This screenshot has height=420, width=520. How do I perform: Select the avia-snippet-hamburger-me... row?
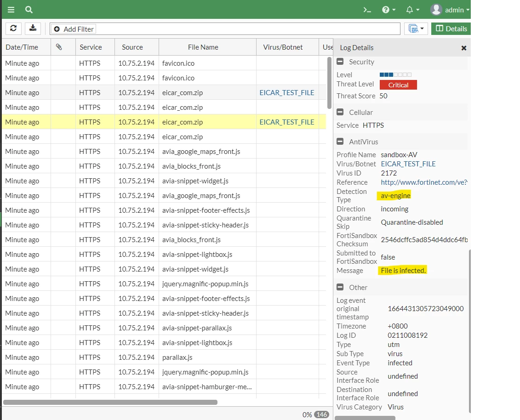[164, 386]
